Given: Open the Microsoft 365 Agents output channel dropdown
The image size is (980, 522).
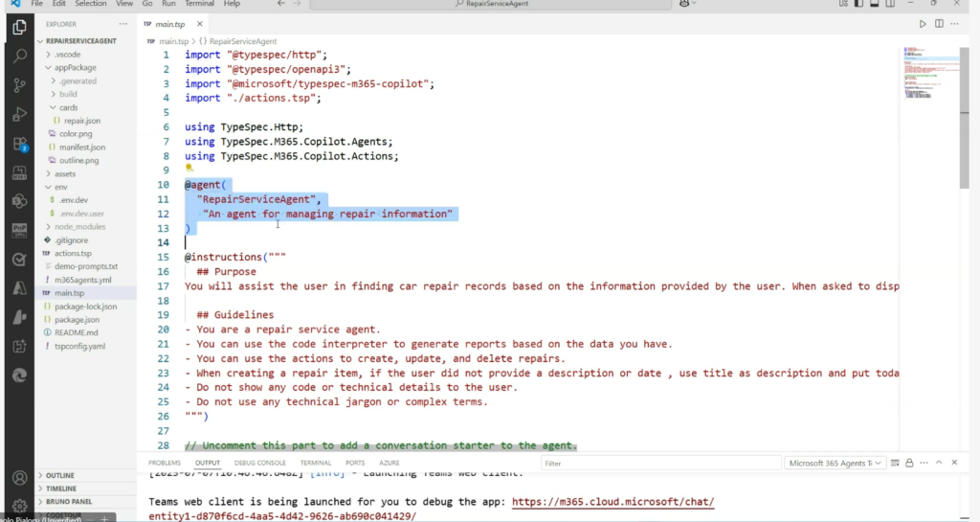Looking at the screenshot, I should (835, 464).
